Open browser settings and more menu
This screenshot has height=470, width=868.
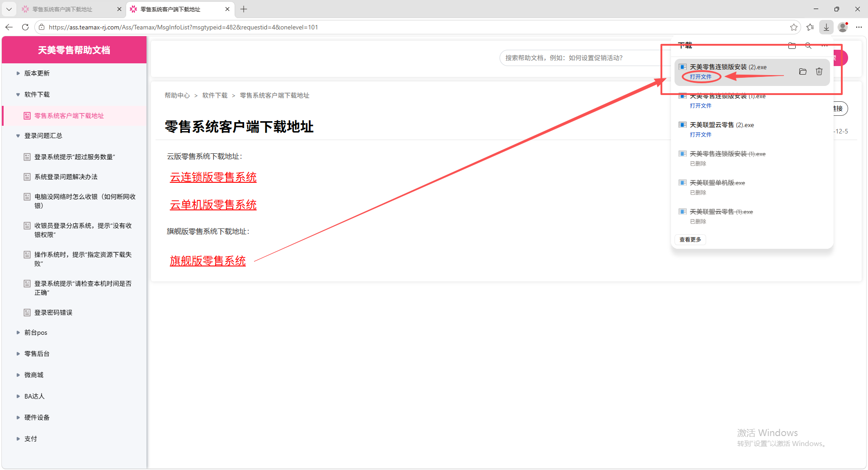(x=859, y=27)
